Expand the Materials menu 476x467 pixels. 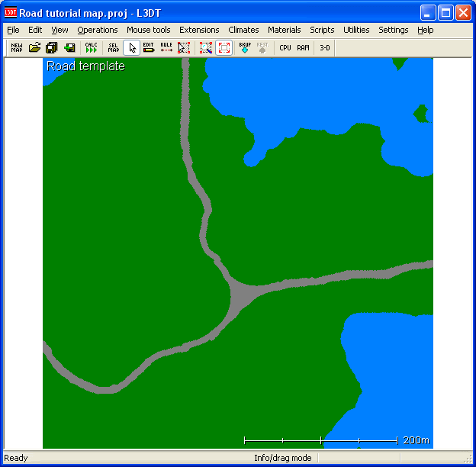pyautogui.click(x=284, y=30)
